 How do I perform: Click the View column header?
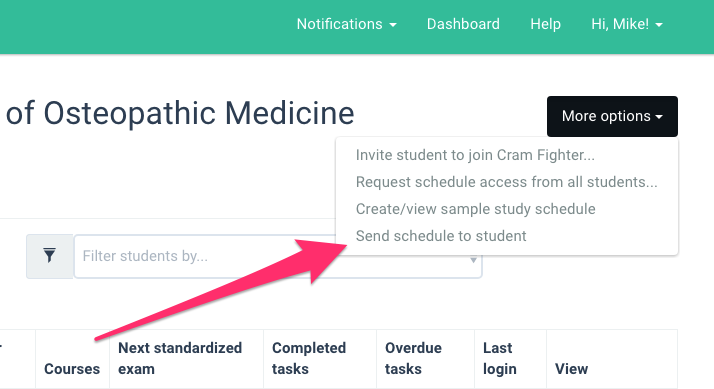tap(571, 369)
